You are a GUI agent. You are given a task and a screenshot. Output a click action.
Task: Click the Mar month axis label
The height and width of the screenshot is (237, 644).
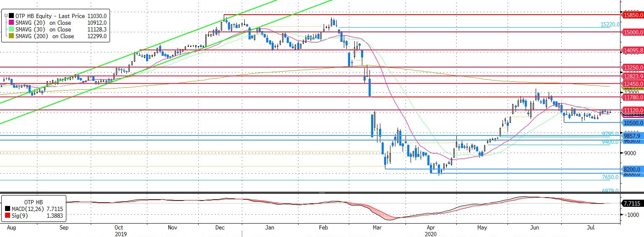[377, 227]
